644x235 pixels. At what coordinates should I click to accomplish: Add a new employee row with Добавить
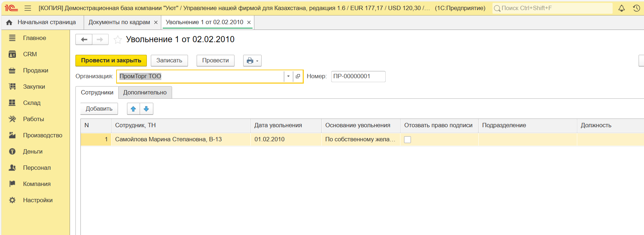99,109
